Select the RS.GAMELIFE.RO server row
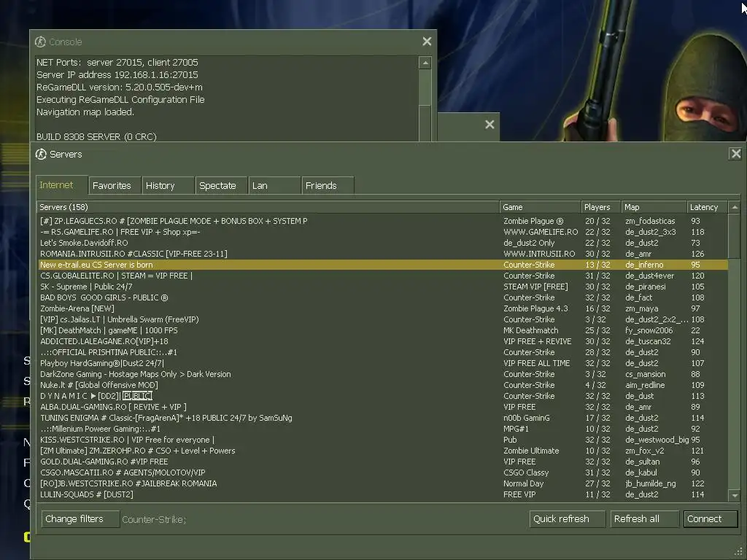Image resolution: width=747 pixels, height=560 pixels. pos(383,232)
